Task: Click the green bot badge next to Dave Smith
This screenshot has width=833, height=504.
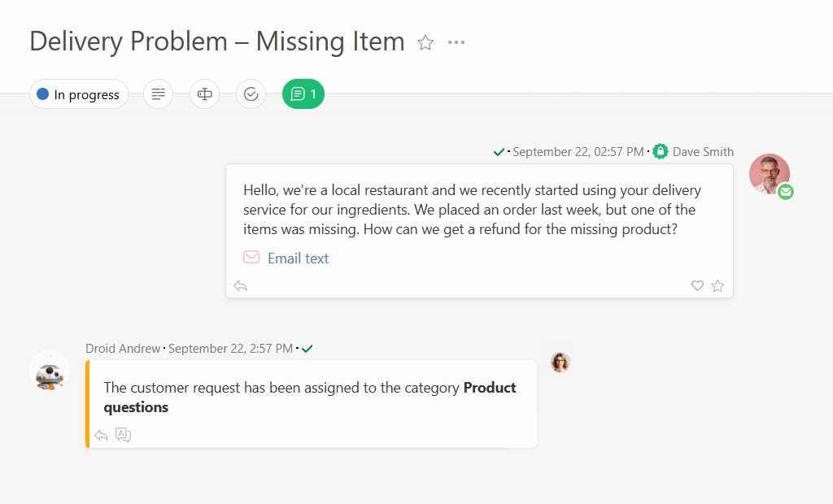Action: click(660, 150)
